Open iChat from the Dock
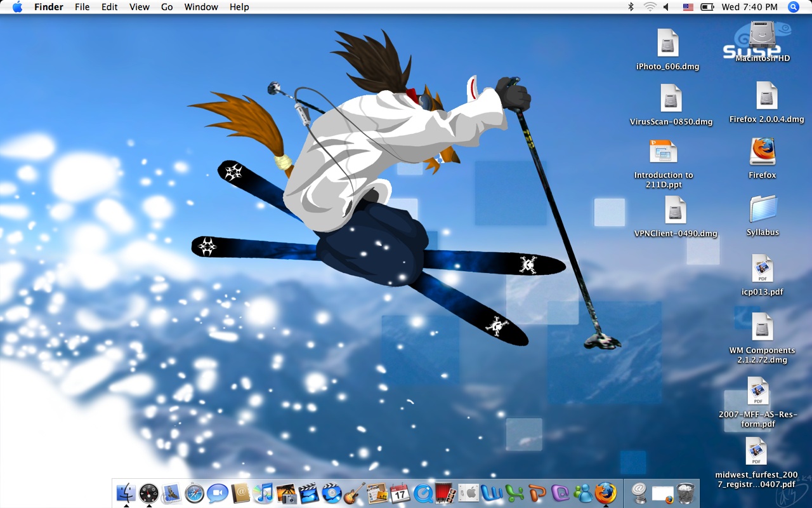This screenshot has height=508, width=812. (x=218, y=493)
